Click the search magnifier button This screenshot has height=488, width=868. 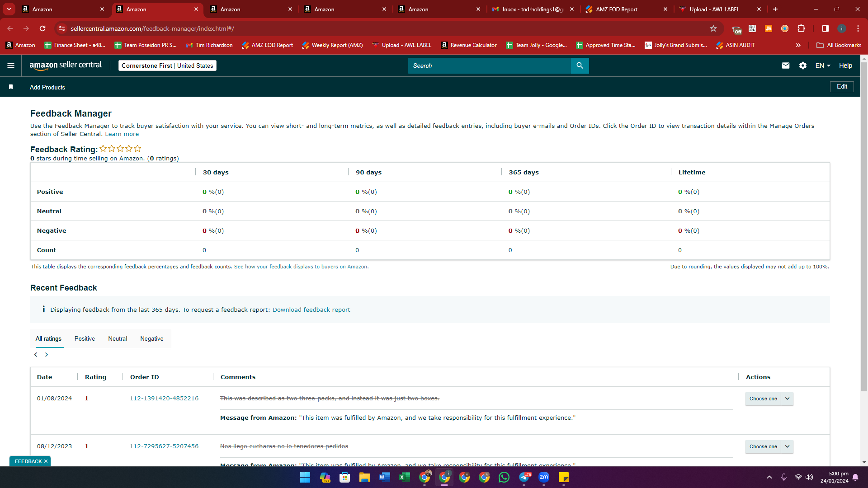[x=580, y=66]
